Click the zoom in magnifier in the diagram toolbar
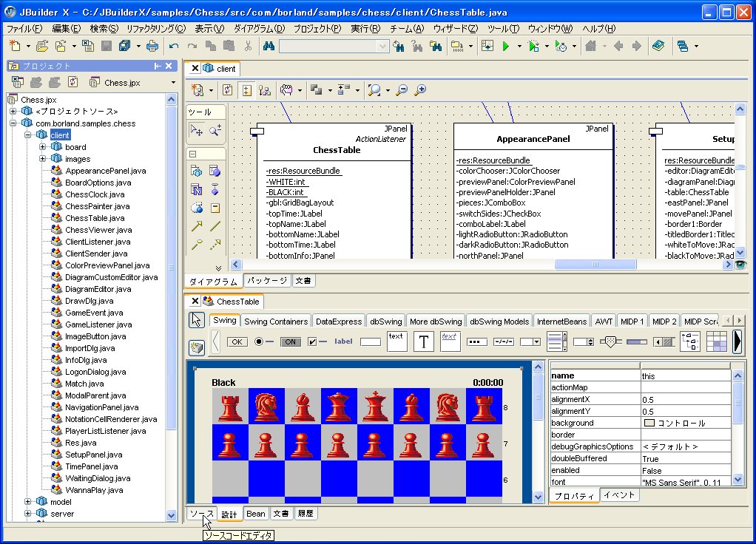 coord(420,89)
